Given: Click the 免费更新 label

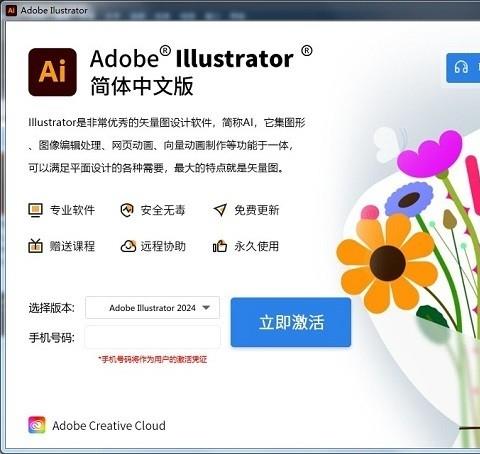Looking at the screenshot, I should [256, 210].
